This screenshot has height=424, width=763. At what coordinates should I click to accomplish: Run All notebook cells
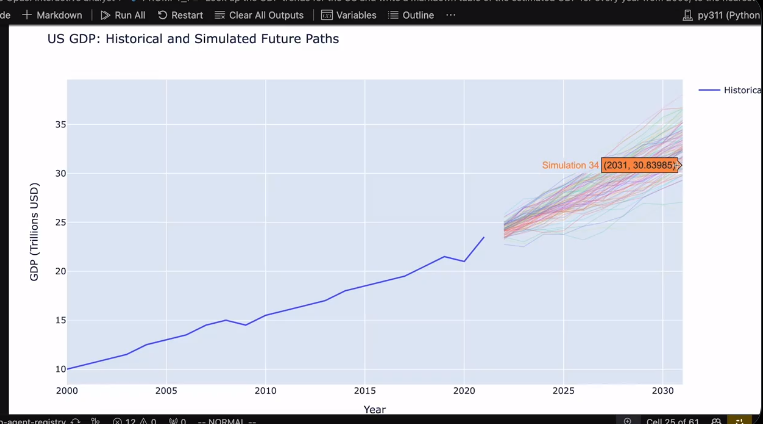coord(123,15)
